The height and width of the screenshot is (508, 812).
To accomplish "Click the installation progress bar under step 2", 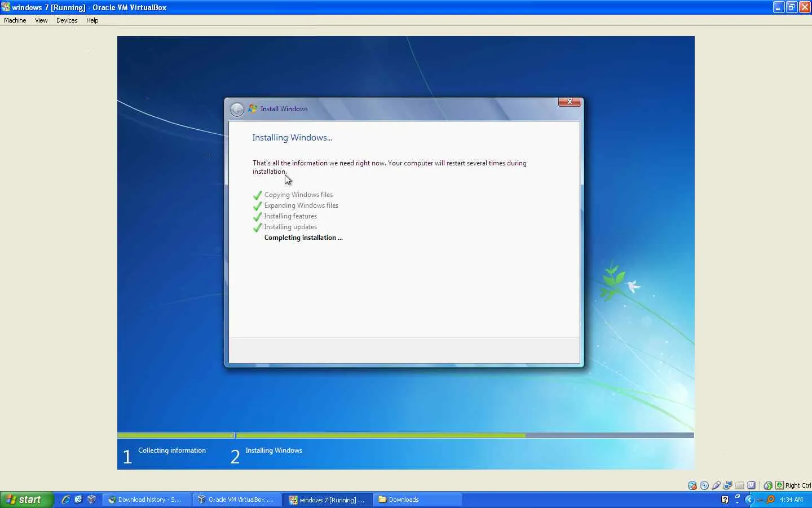I will pyautogui.click(x=465, y=435).
